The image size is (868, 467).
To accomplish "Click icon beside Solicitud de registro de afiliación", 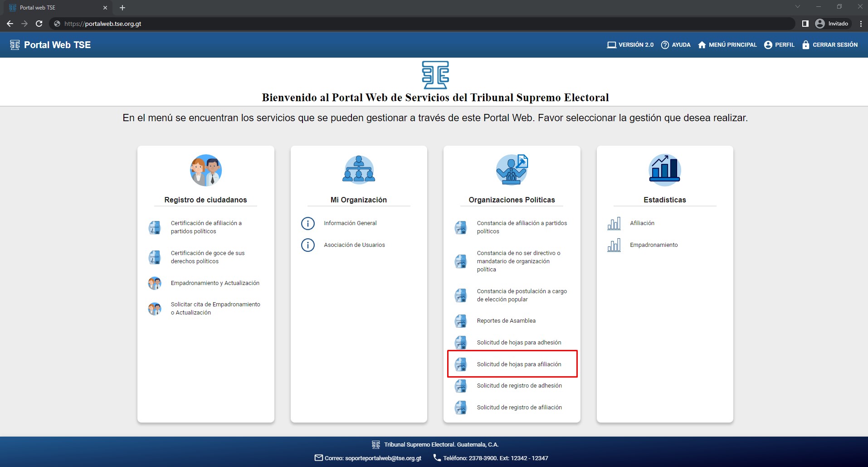I will [461, 408].
